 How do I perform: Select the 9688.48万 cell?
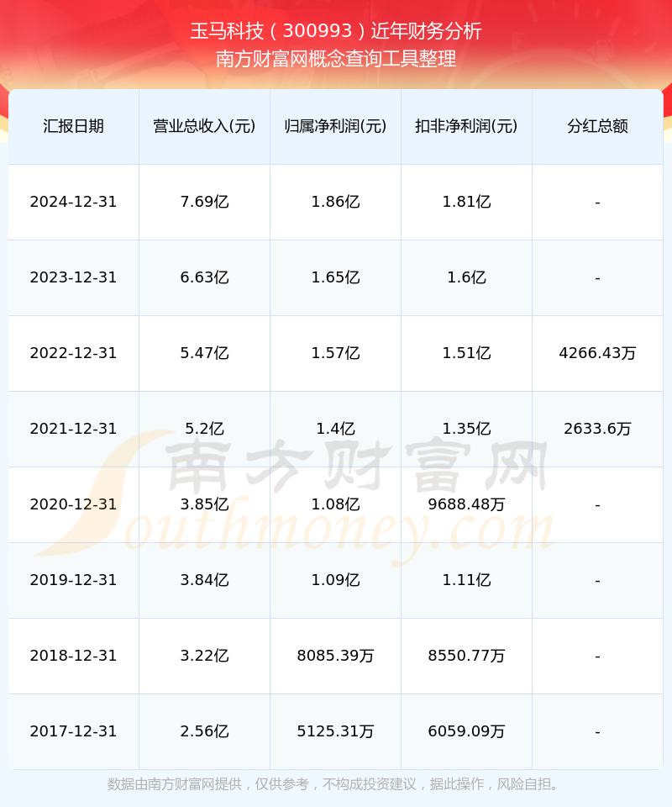[x=466, y=504]
